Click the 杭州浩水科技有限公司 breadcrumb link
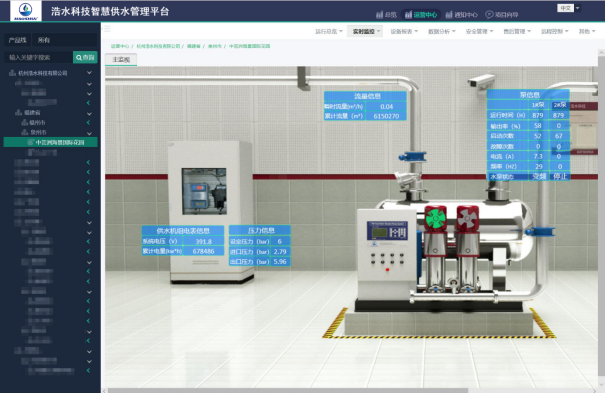Image resolution: width=605 pixels, height=394 pixels. [158, 46]
